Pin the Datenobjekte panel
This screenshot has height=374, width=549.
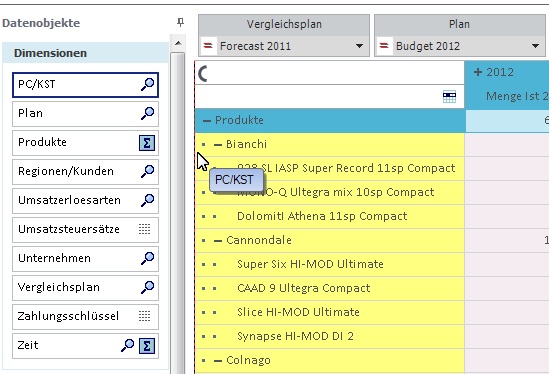(180, 22)
